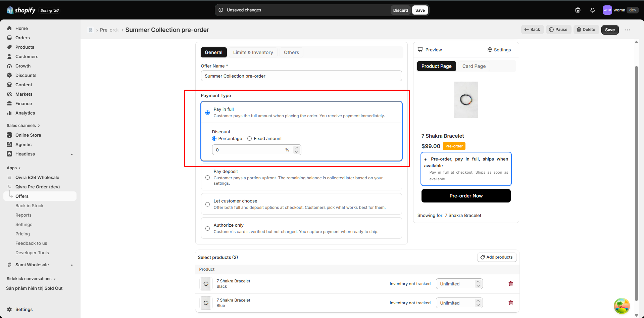The height and width of the screenshot is (318, 644).
Task: Select the Pay deposit radio option
Action: tap(207, 177)
